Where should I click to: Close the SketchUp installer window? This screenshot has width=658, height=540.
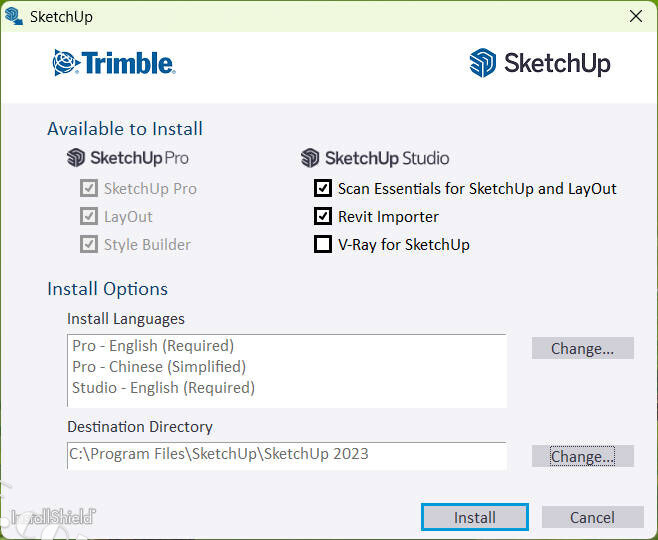[x=635, y=16]
